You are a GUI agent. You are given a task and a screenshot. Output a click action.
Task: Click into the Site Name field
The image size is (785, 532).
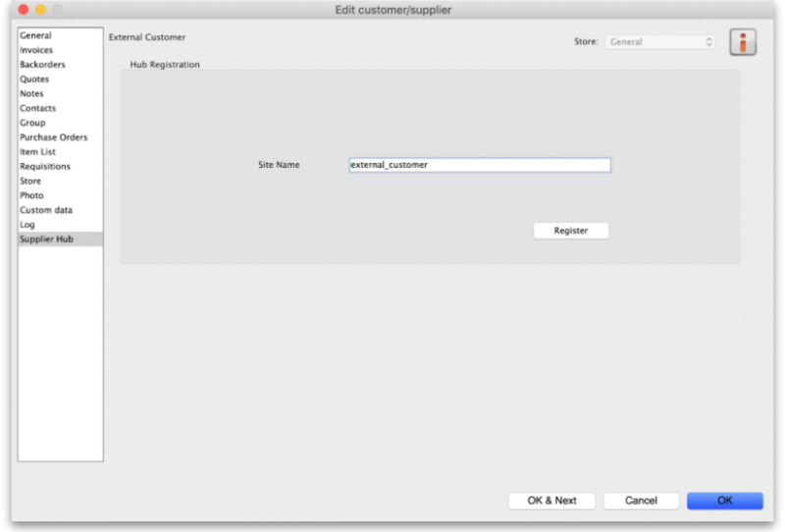(480, 165)
